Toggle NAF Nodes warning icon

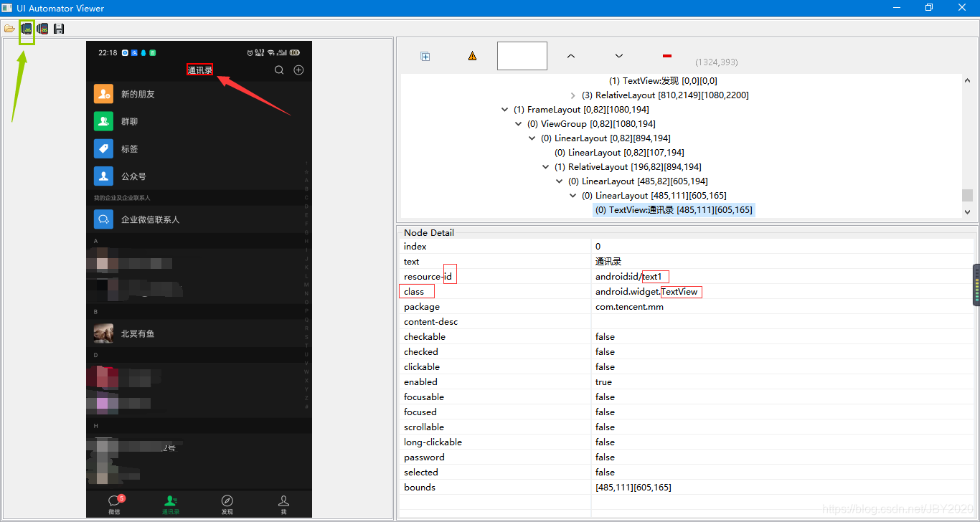click(472, 56)
